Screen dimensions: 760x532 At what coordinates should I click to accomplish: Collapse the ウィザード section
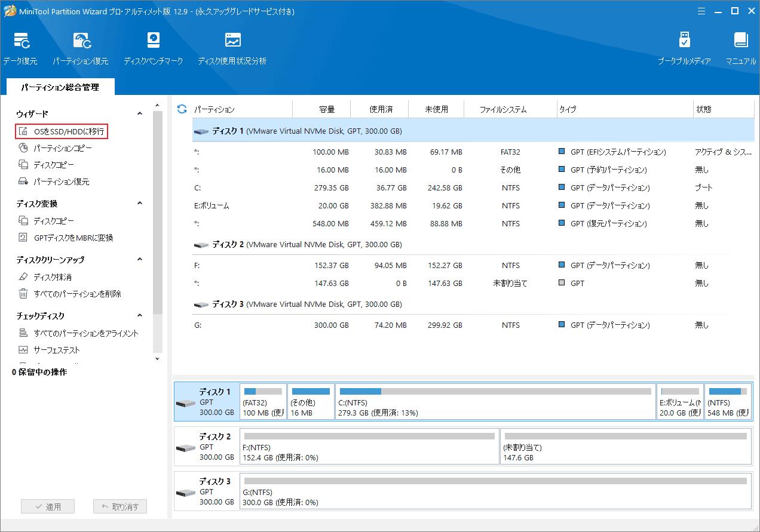pyautogui.click(x=139, y=113)
